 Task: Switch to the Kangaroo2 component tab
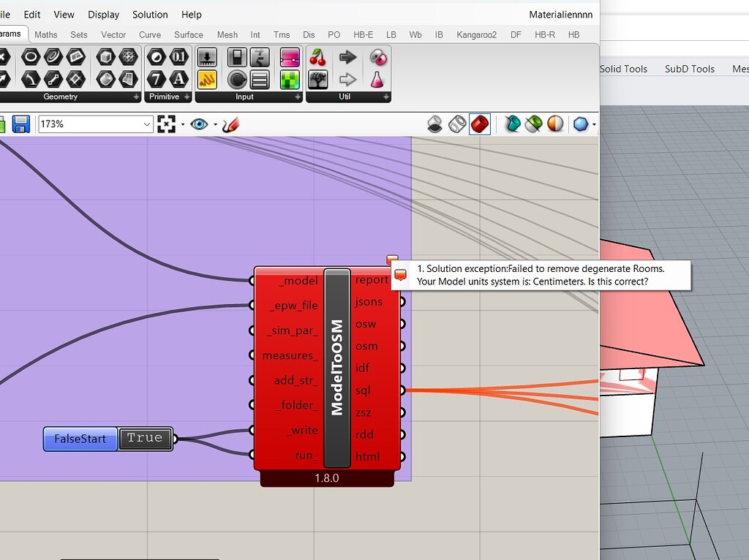click(x=478, y=34)
